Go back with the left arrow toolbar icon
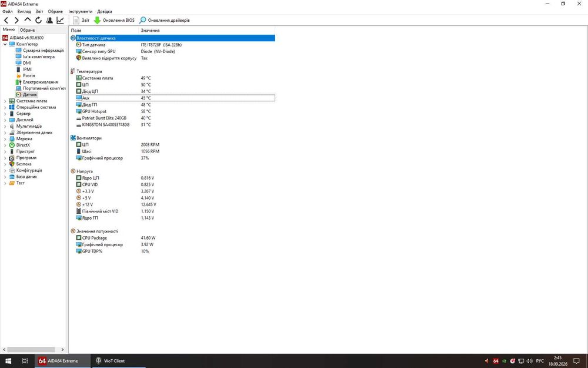Screen dimensions: 588x368 6,20
